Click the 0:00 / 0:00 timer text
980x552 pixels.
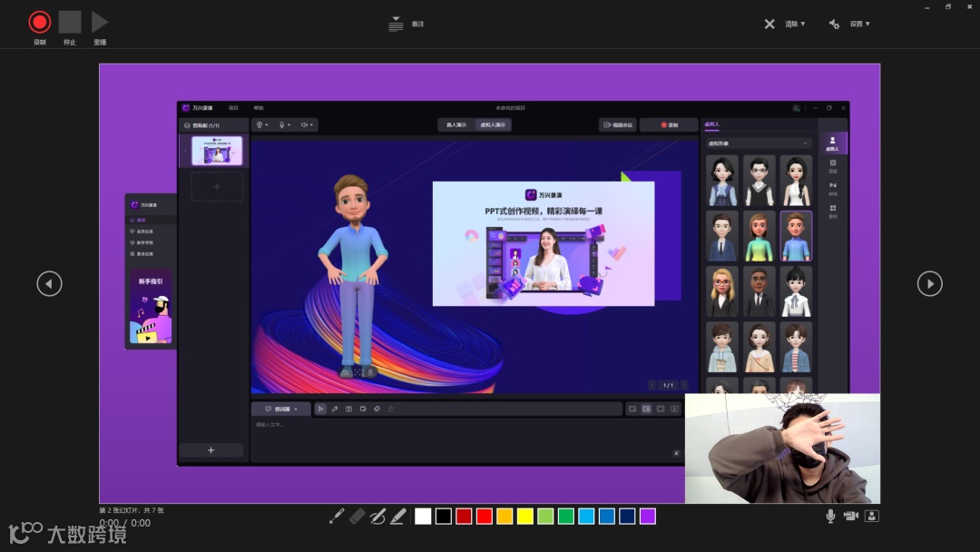[125, 523]
